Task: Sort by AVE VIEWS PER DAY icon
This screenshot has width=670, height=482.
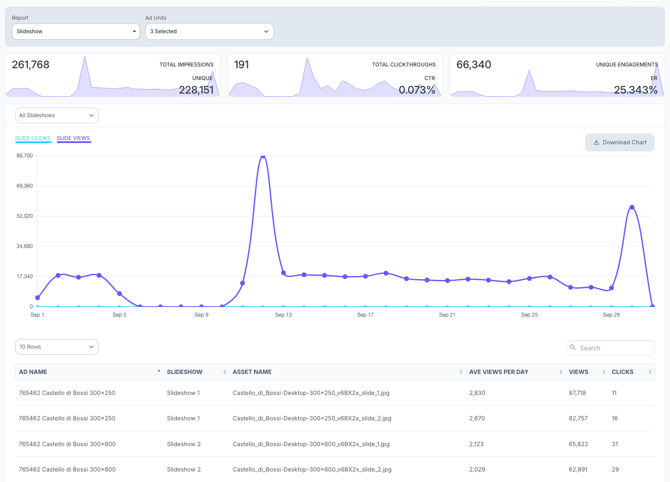Action: pyautogui.click(x=560, y=372)
